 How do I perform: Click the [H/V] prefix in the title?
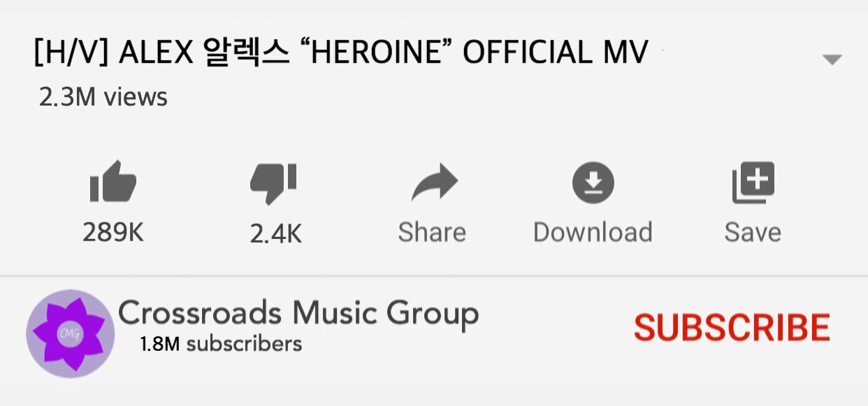point(71,53)
